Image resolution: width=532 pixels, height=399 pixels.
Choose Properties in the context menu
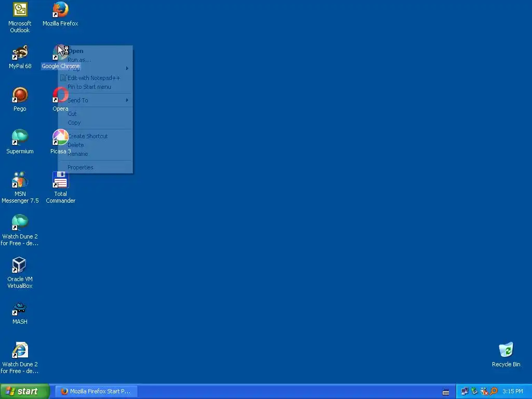pyautogui.click(x=96, y=167)
